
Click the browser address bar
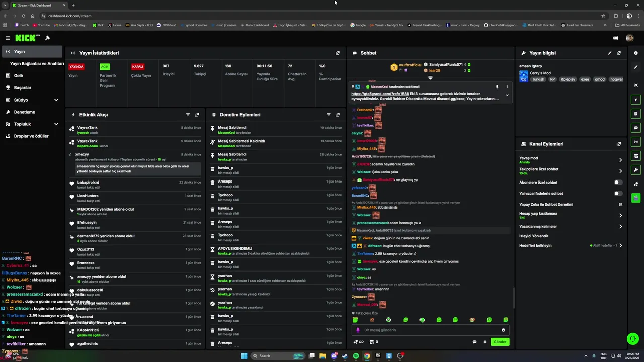click(x=322, y=16)
